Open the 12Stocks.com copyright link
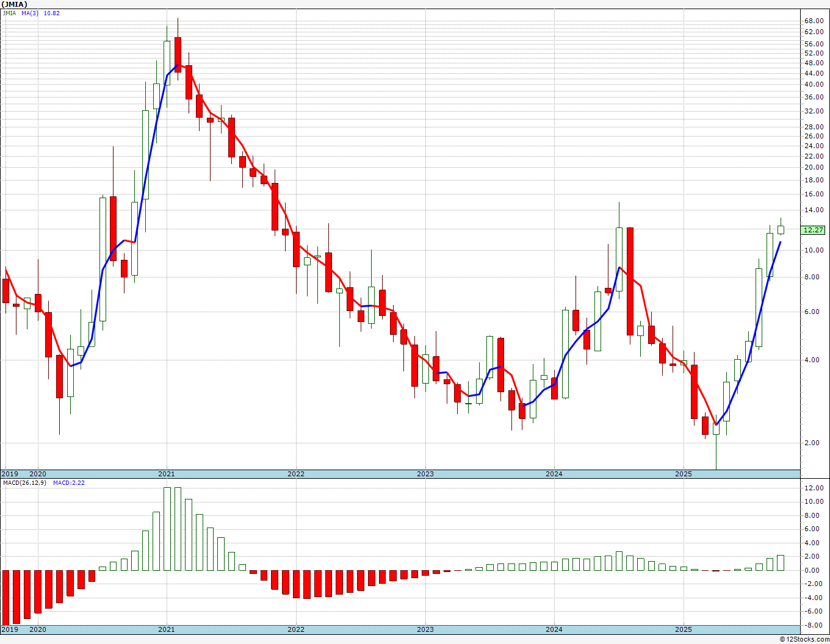 [x=804, y=639]
